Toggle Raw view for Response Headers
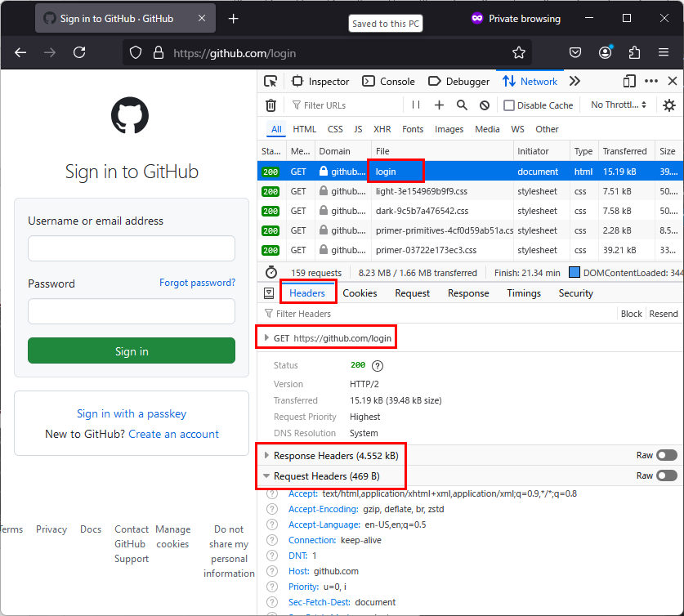Image resolution: width=684 pixels, height=616 pixels. (667, 455)
